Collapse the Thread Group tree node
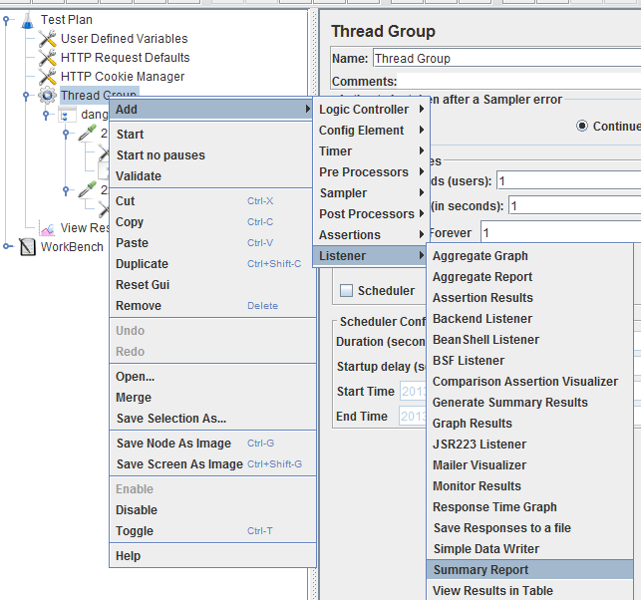The height and width of the screenshot is (600, 641). [26, 96]
